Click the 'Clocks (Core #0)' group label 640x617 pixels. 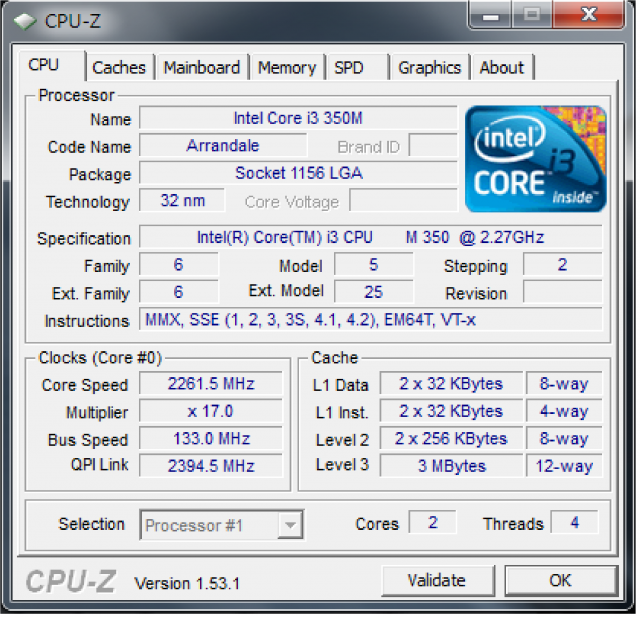pos(101,360)
